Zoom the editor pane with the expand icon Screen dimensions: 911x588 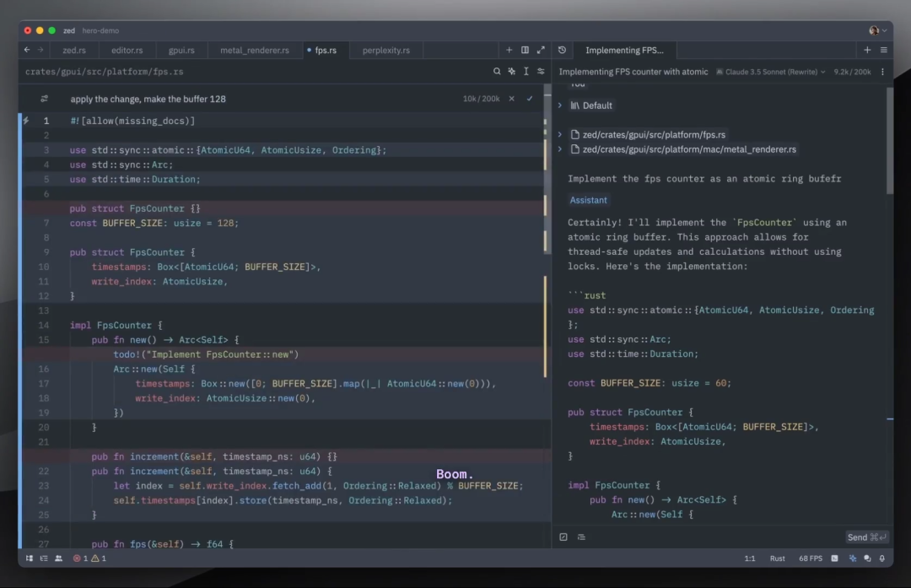coord(541,50)
